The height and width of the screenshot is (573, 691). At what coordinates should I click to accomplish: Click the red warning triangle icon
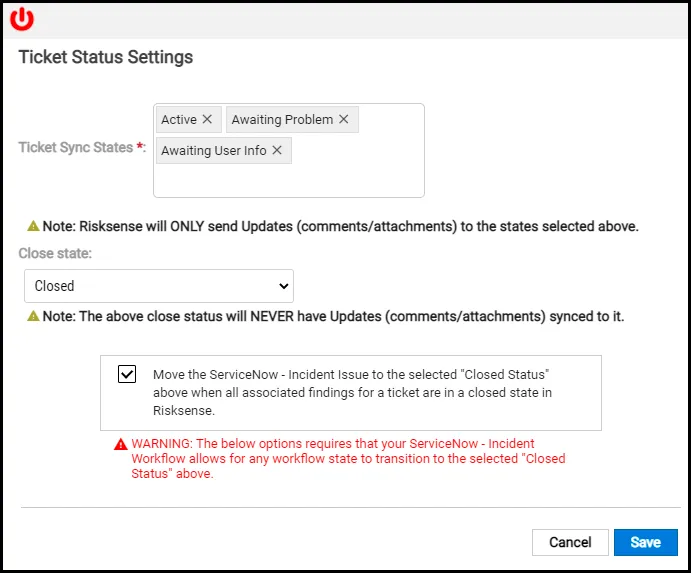[x=121, y=444]
